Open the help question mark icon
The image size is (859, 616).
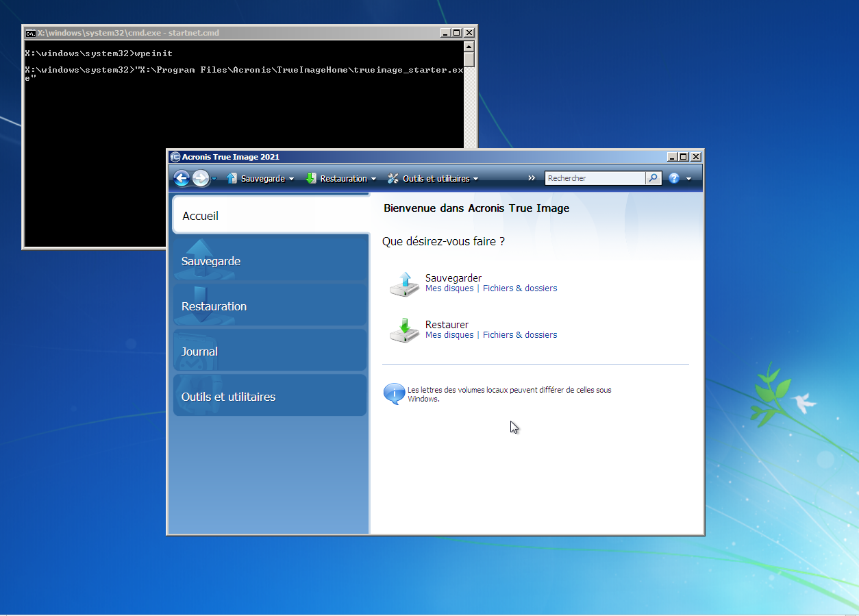674,178
